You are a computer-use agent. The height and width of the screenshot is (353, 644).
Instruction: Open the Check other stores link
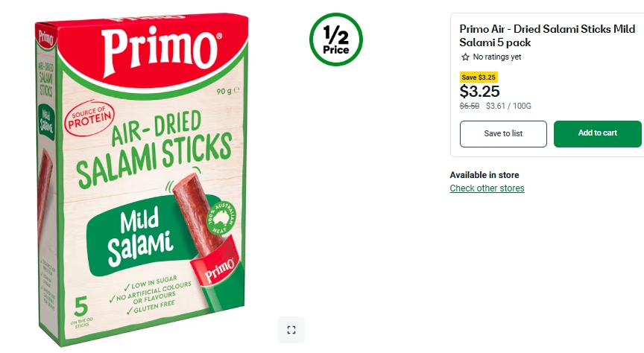[487, 188]
